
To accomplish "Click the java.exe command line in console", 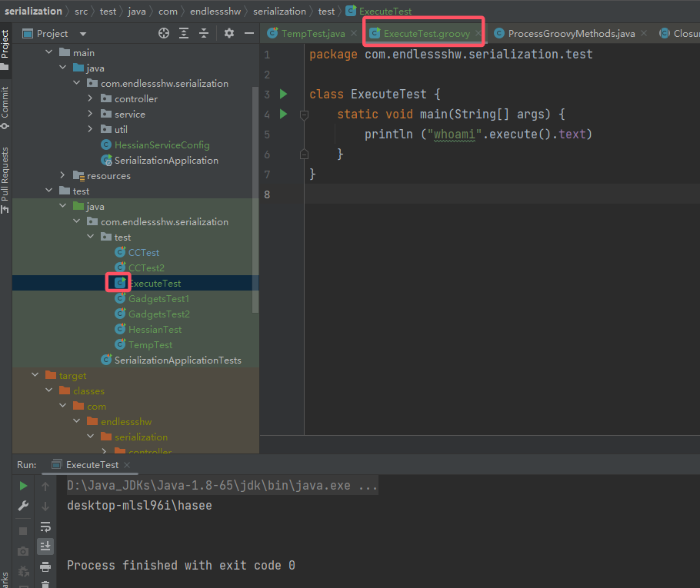I will click(x=222, y=486).
